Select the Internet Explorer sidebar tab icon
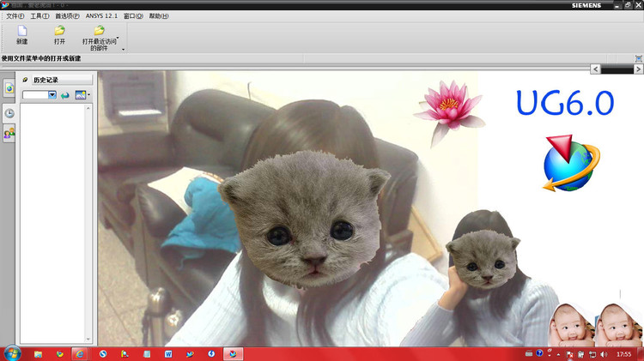Screen dimensions: 644x361 9,89
